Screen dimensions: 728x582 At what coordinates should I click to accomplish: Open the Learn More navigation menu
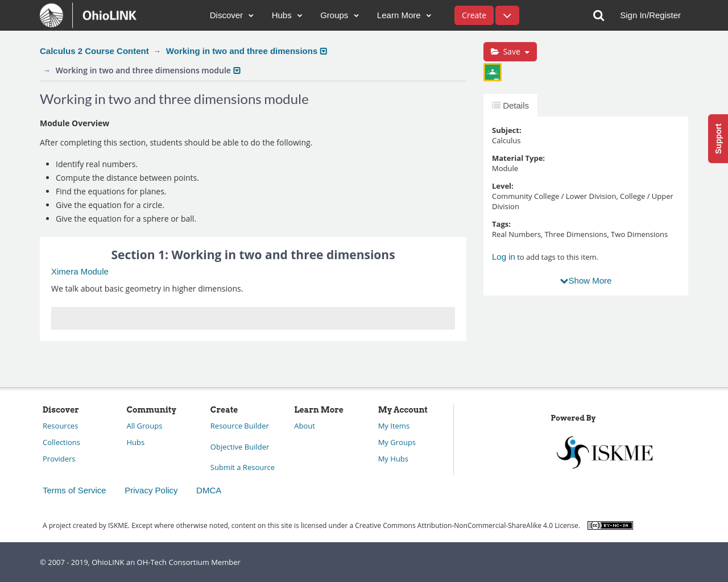(x=404, y=15)
